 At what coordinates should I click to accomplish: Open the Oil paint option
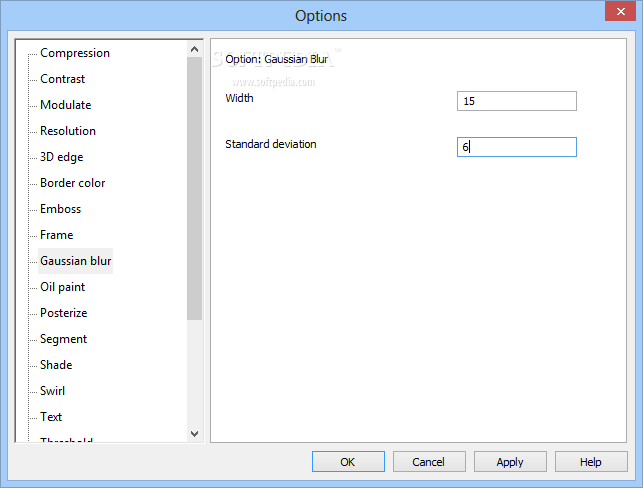pos(62,287)
